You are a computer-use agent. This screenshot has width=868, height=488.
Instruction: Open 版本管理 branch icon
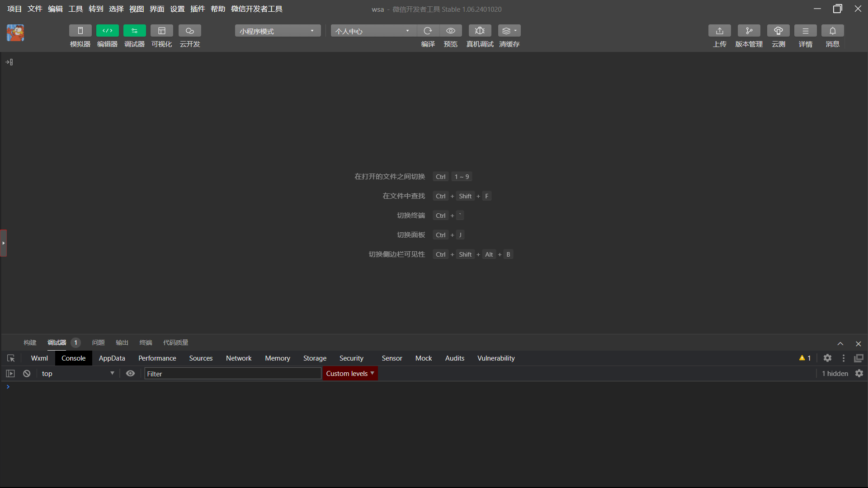[x=749, y=31]
